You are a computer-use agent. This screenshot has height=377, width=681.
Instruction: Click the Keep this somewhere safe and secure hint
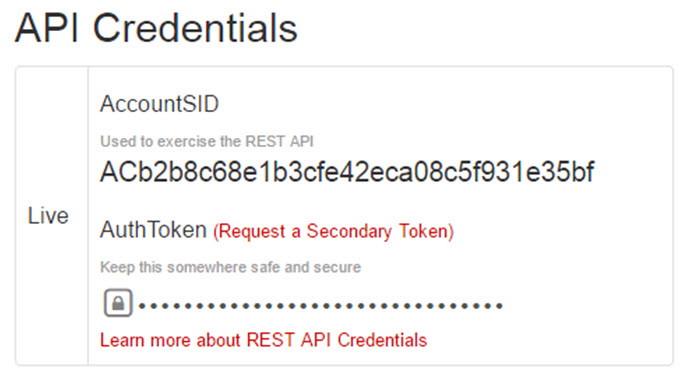pyautogui.click(x=230, y=267)
